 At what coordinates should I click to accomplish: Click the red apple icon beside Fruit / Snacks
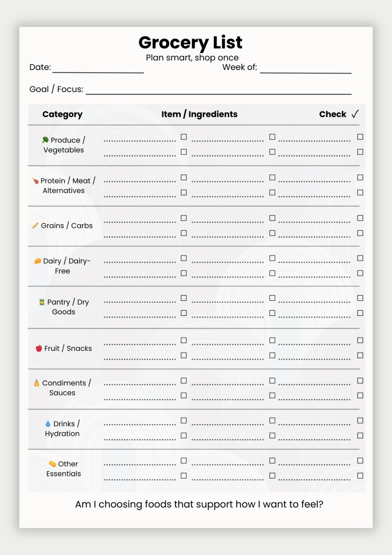[x=39, y=348]
